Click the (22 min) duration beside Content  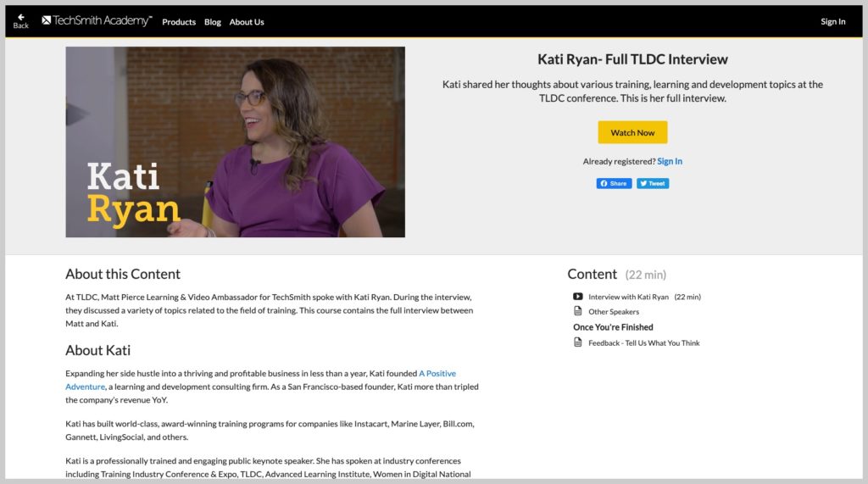point(645,275)
